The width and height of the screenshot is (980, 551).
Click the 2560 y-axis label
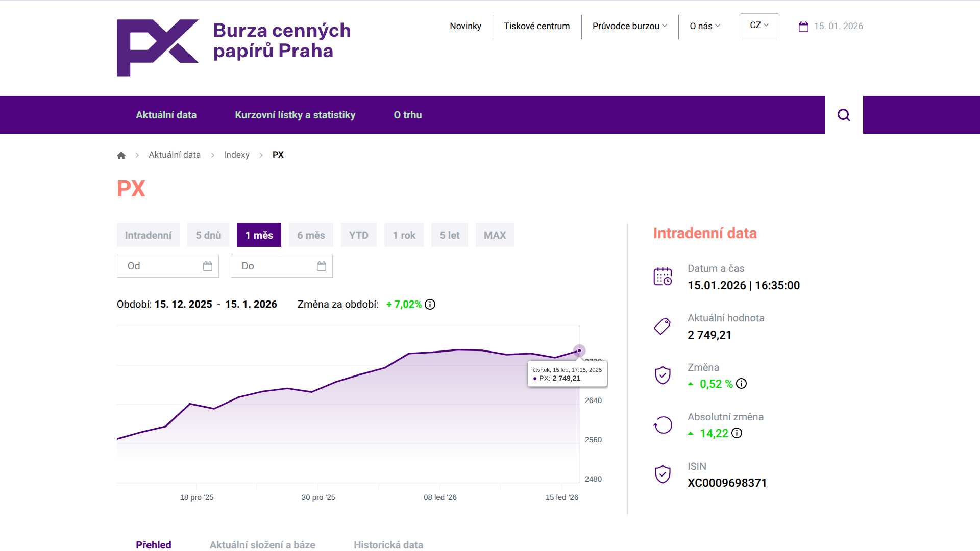click(593, 440)
